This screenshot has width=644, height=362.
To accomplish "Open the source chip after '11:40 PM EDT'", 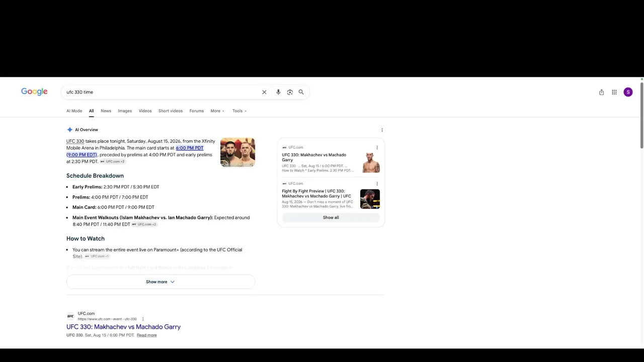I will click(x=144, y=224).
